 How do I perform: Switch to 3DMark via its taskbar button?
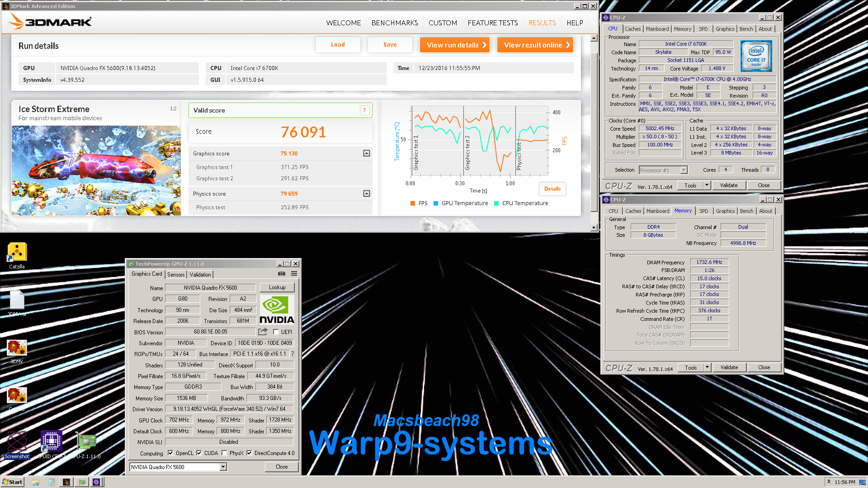coord(66,482)
